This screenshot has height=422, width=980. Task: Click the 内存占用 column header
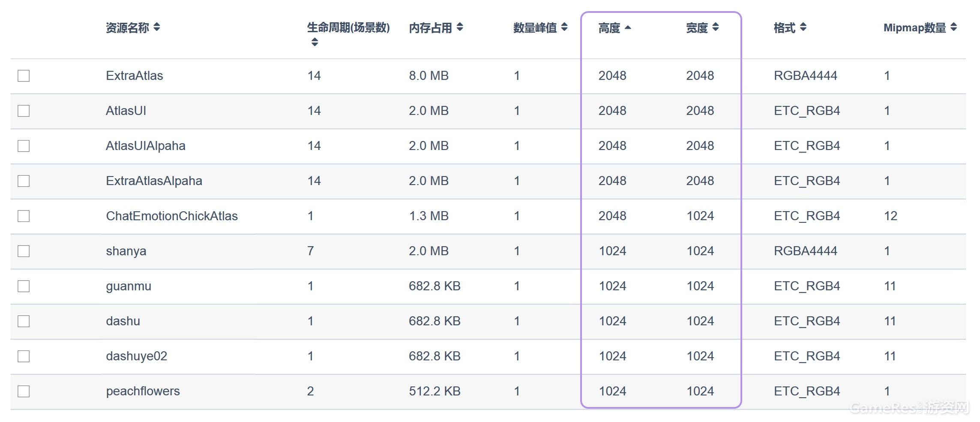point(430,28)
